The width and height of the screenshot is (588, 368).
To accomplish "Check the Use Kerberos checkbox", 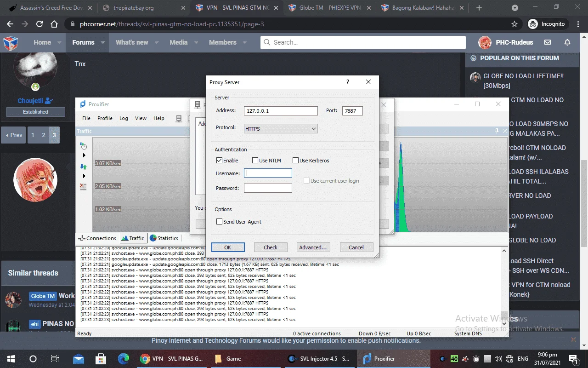I will [295, 161].
